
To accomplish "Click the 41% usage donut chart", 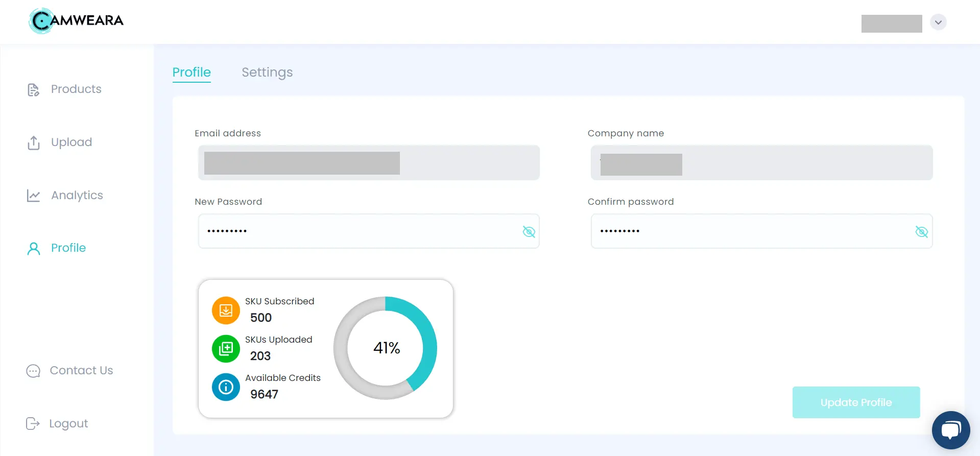I will click(x=386, y=348).
